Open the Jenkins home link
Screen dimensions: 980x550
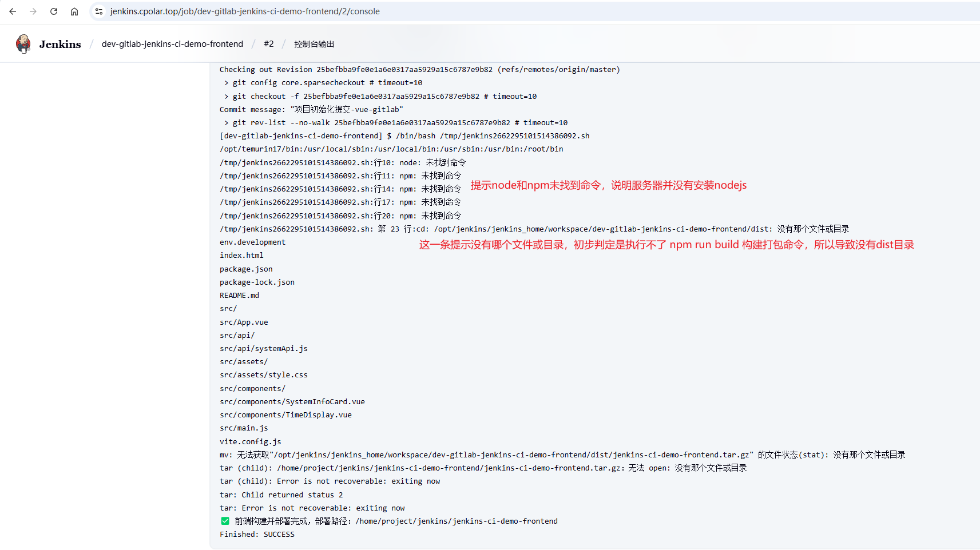coord(60,44)
